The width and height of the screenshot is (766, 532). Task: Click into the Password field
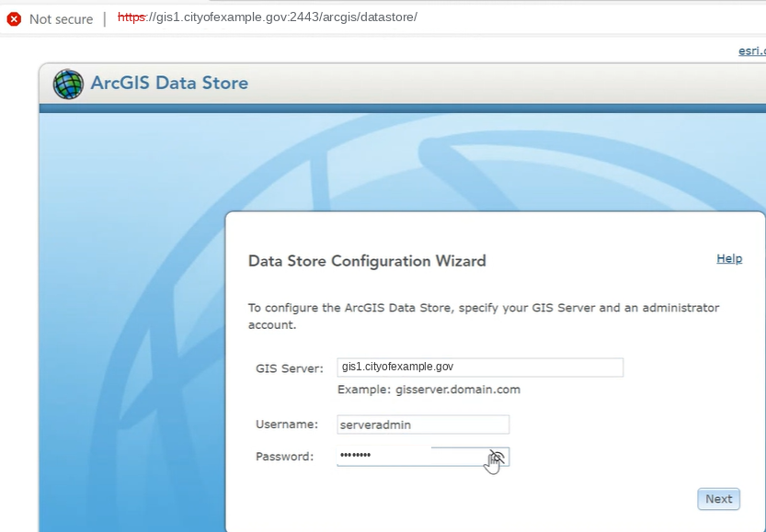(423, 457)
